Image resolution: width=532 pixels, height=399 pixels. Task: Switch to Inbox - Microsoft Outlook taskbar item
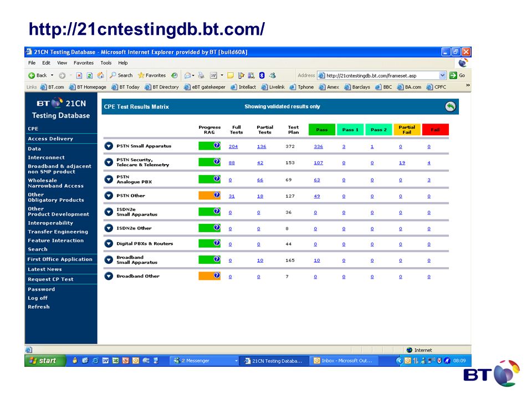coord(344,361)
